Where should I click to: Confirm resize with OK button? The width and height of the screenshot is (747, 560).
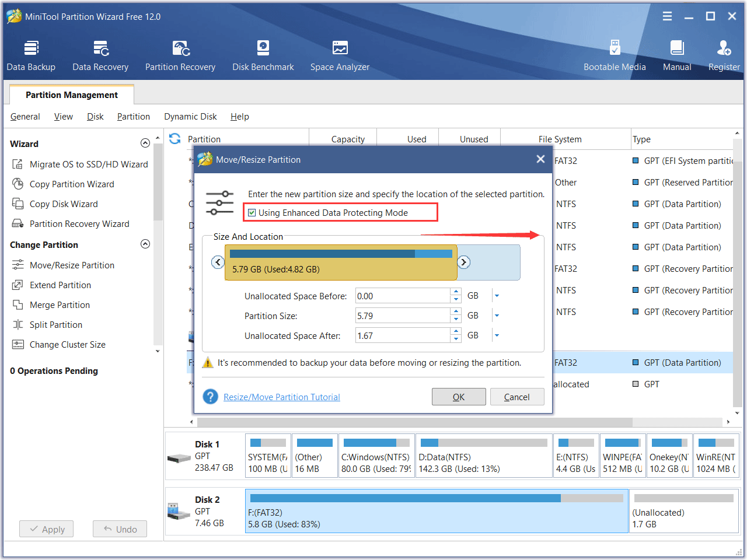[459, 397]
